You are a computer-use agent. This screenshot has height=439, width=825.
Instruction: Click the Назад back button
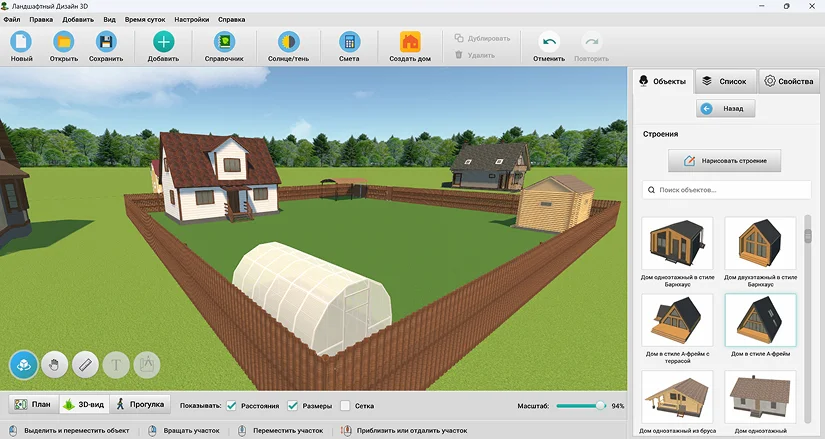[726, 108]
